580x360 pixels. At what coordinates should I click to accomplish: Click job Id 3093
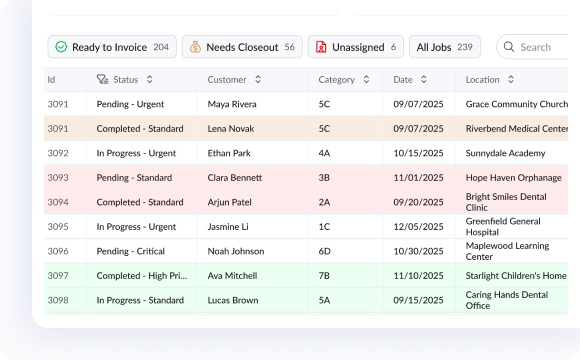tap(58, 177)
